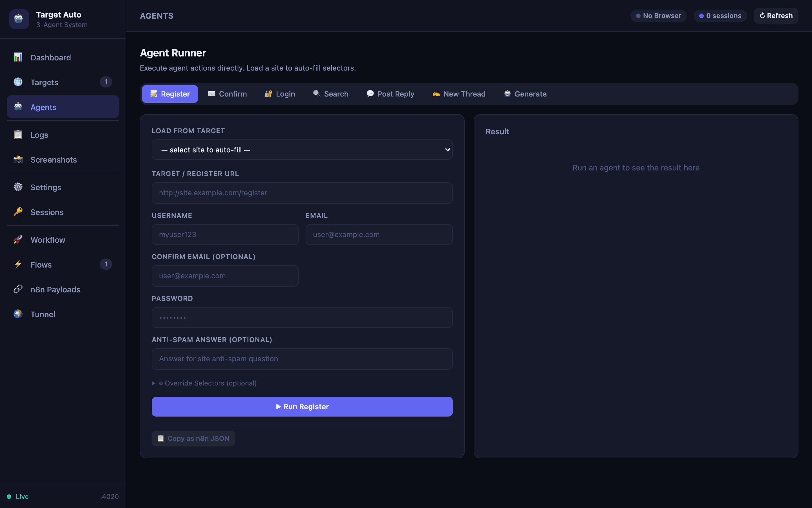This screenshot has width=812, height=508.
Task: Focus the Username input field
Action: (225, 235)
